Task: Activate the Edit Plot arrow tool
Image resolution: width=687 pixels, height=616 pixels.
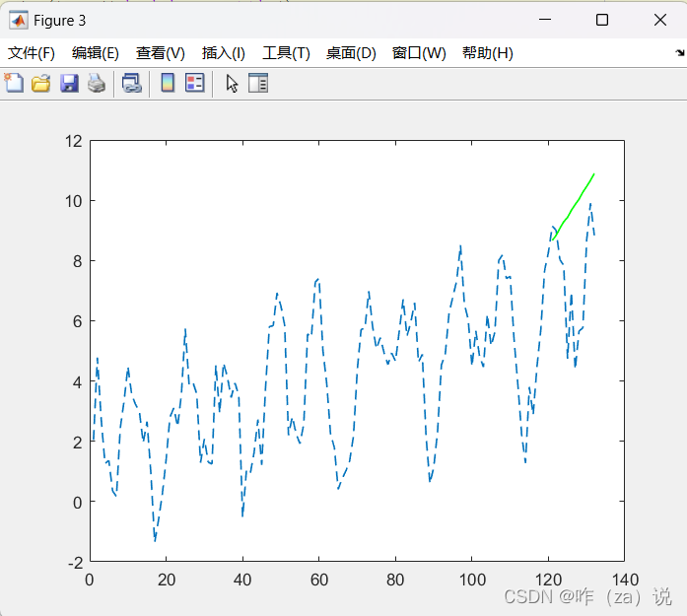Action: pos(232,83)
